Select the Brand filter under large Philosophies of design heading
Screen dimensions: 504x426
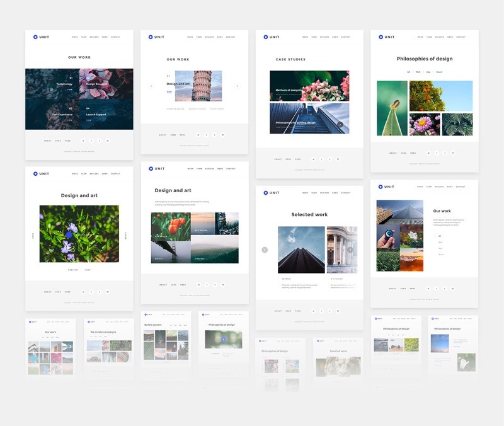pyautogui.click(x=439, y=72)
